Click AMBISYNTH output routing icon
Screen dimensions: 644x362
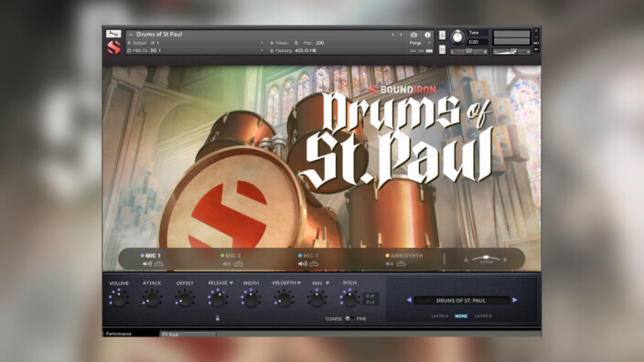click(x=402, y=264)
